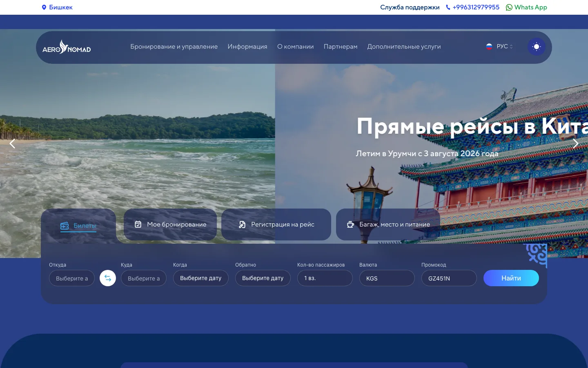588x368 pixels.
Task: Switch to the Регистрация на рейс tab
Action: 276,224
